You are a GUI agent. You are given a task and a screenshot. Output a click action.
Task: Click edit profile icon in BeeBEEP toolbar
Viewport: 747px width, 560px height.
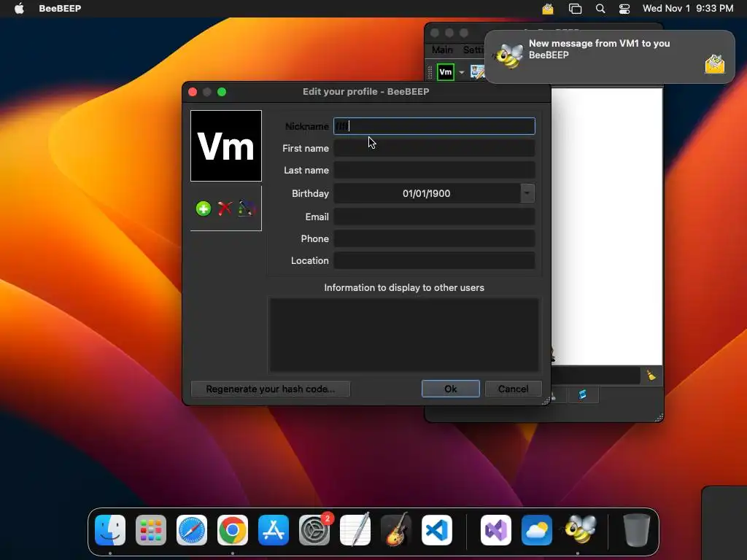(477, 72)
